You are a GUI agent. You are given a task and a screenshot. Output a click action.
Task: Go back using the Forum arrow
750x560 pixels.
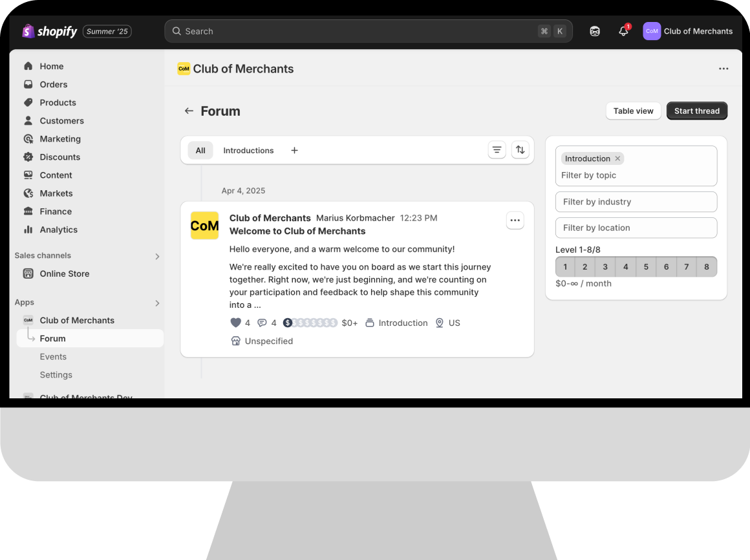click(189, 111)
